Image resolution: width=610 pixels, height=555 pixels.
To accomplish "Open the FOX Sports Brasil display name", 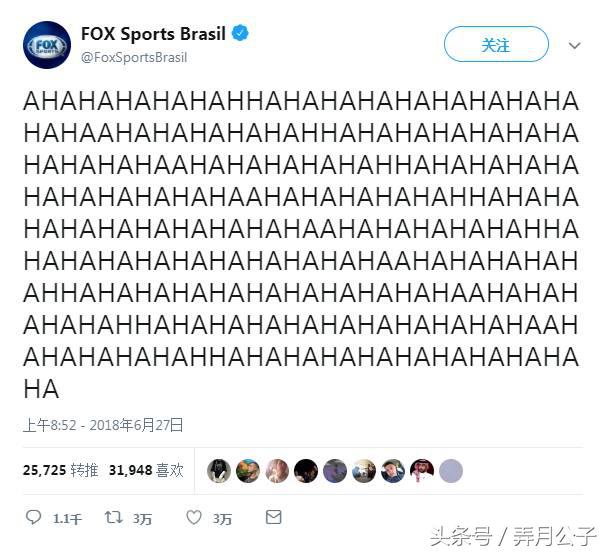I will click(153, 34).
